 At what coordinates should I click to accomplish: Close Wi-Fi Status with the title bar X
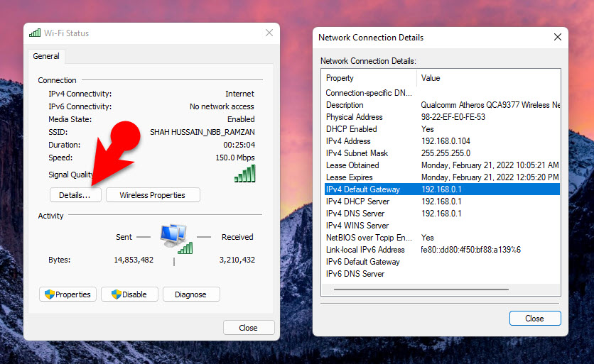point(269,33)
